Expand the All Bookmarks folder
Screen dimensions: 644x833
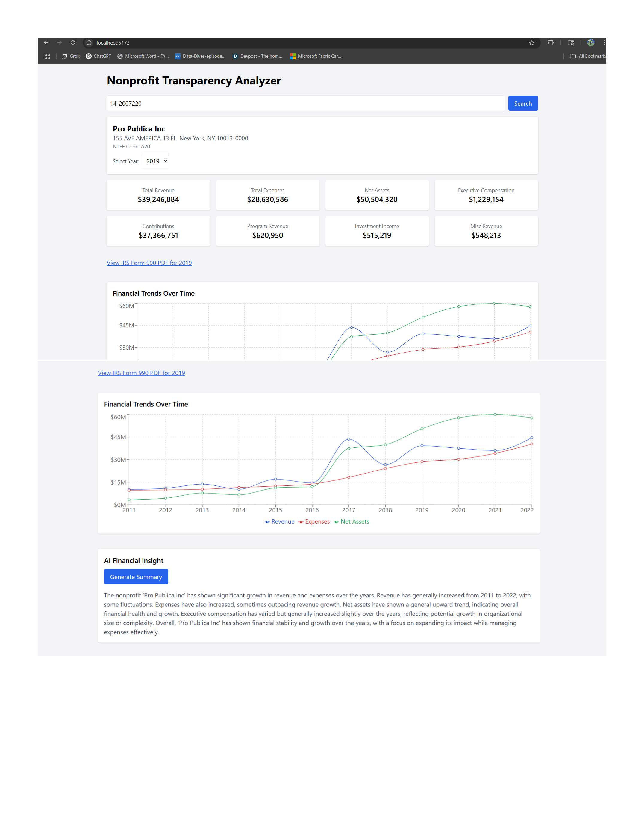[588, 56]
